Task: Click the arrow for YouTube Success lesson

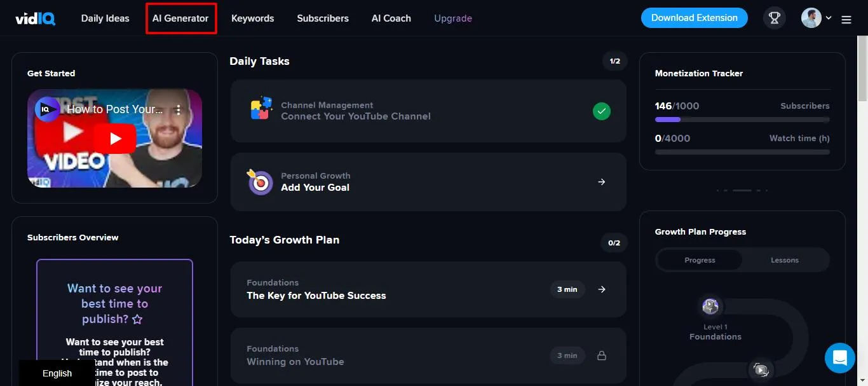Action: pyautogui.click(x=602, y=289)
